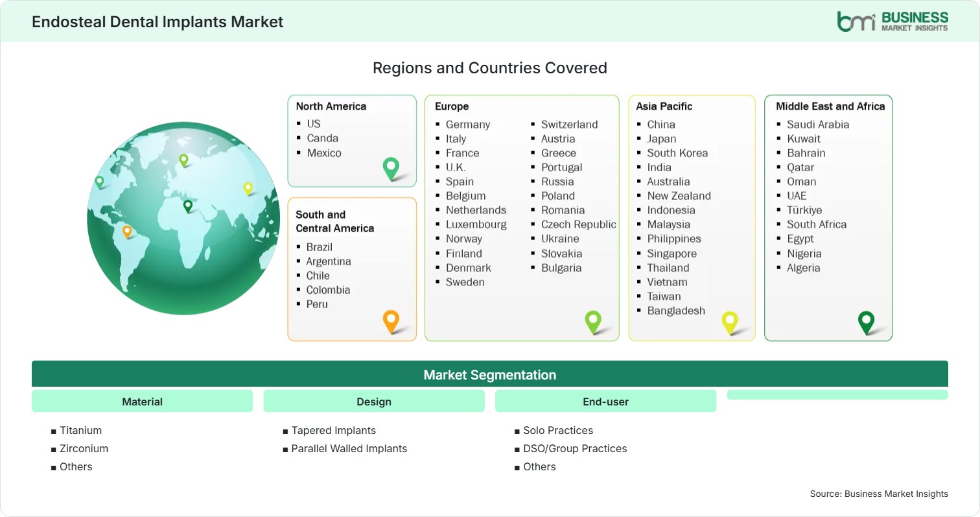
Task: Select the End-user segment header
Action: tap(605, 402)
